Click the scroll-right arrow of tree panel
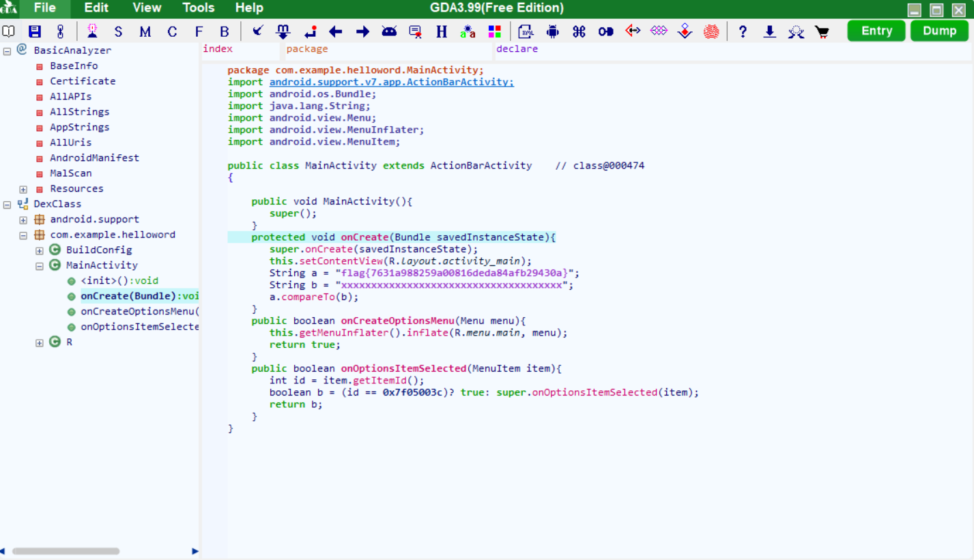This screenshot has height=560, width=974. 195,551
